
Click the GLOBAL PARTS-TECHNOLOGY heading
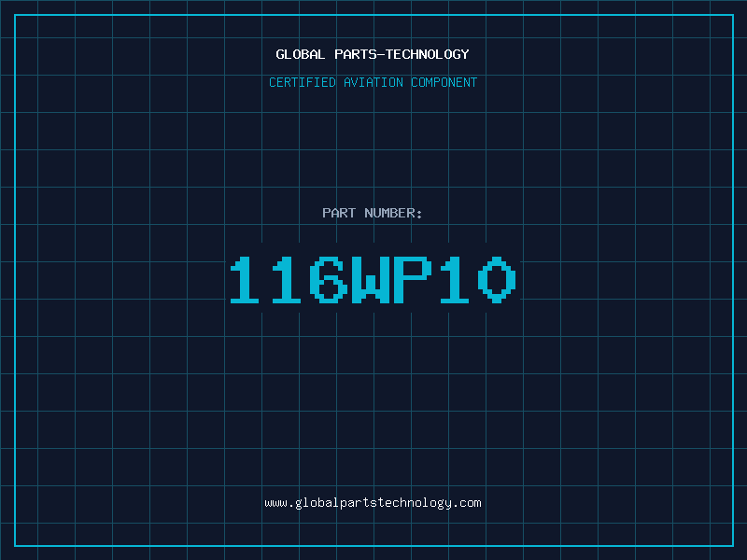373,54
